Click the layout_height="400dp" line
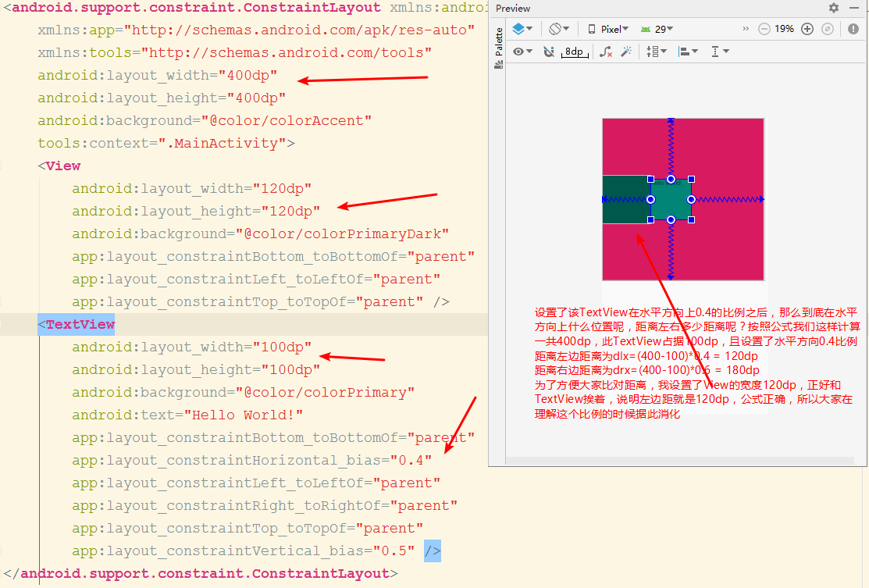The height and width of the screenshot is (588, 869). click(x=162, y=98)
